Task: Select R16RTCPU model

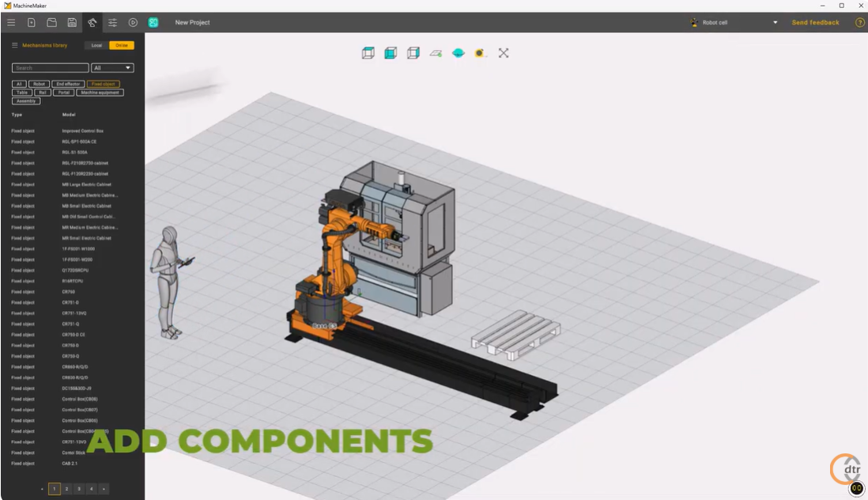Action: (x=71, y=282)
